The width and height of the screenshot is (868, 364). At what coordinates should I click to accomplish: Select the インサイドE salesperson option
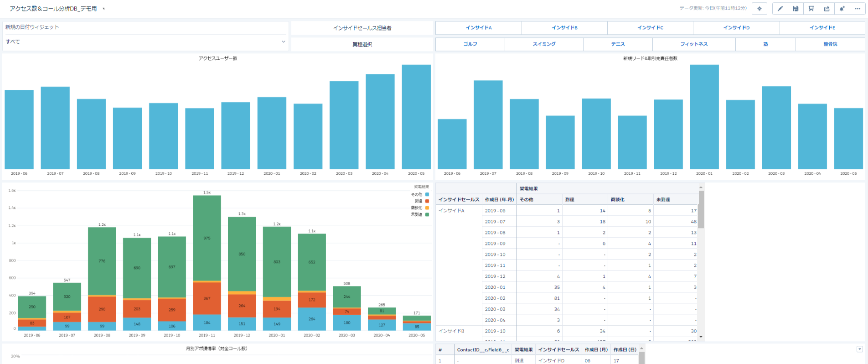click(x=822, y=28)
